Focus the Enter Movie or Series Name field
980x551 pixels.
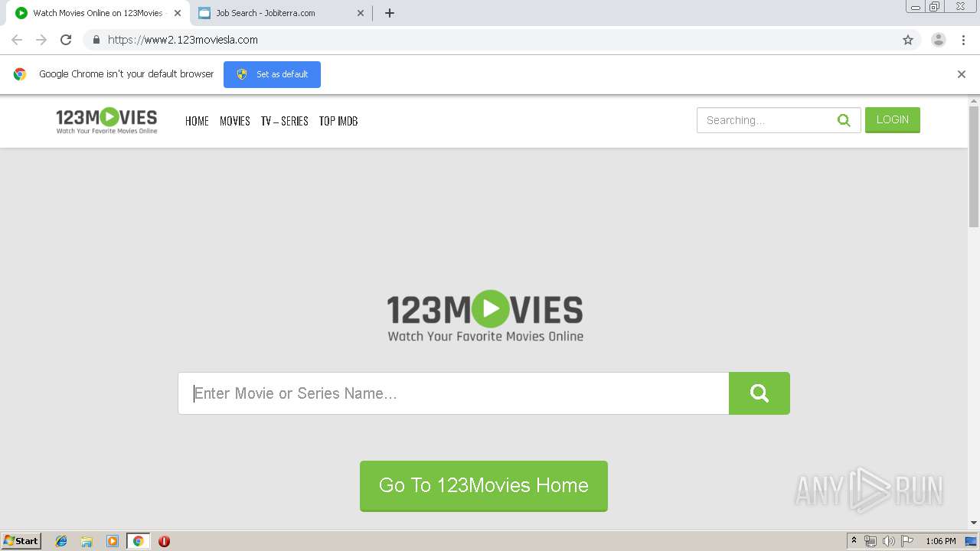coord(453,393)
